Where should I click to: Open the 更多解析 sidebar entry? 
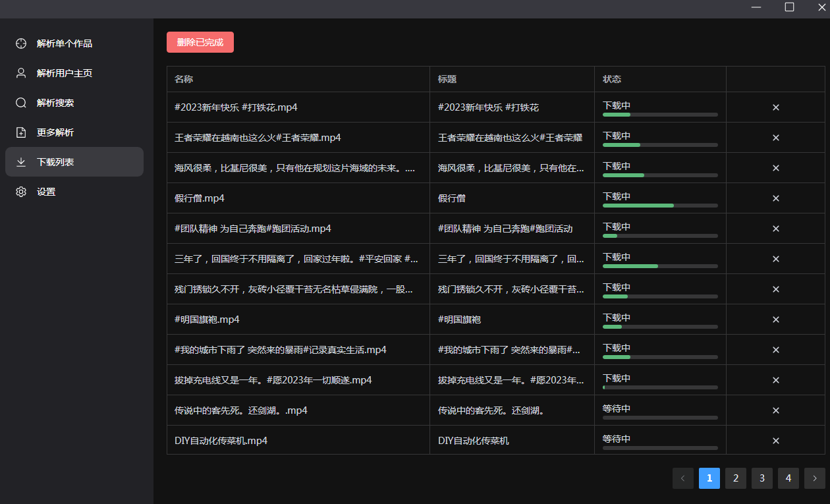pos(74,132)
